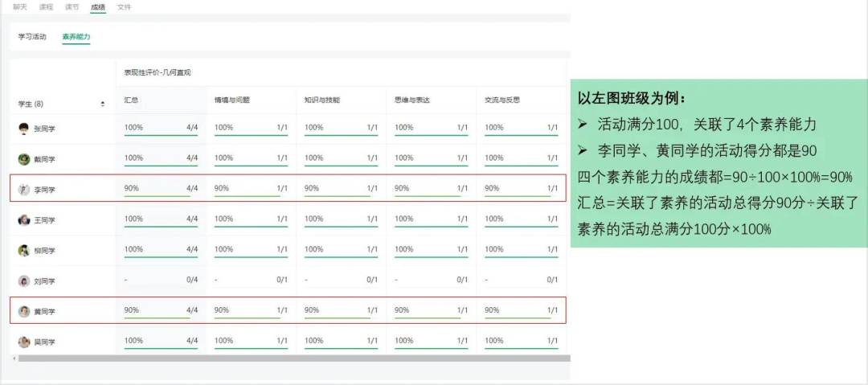Click the scrollbar's left arrow

[14, 359]
